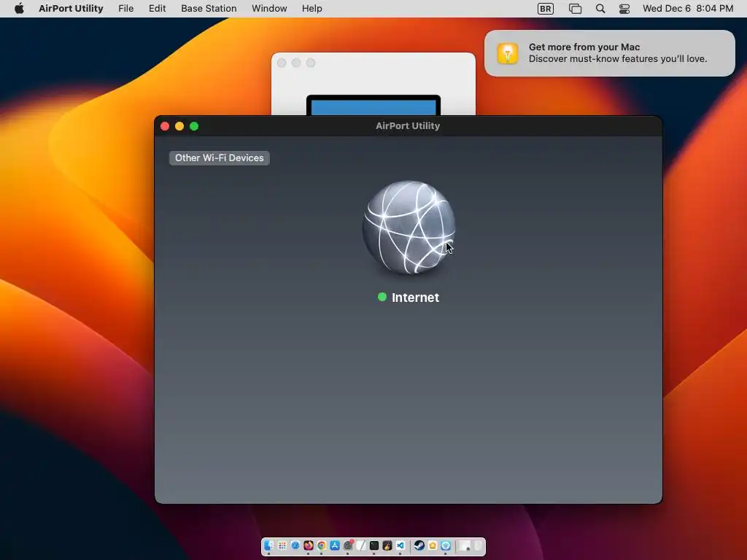
Task: Click the AirPort Utility Dock icon
Action: click(x=446, y=545)
